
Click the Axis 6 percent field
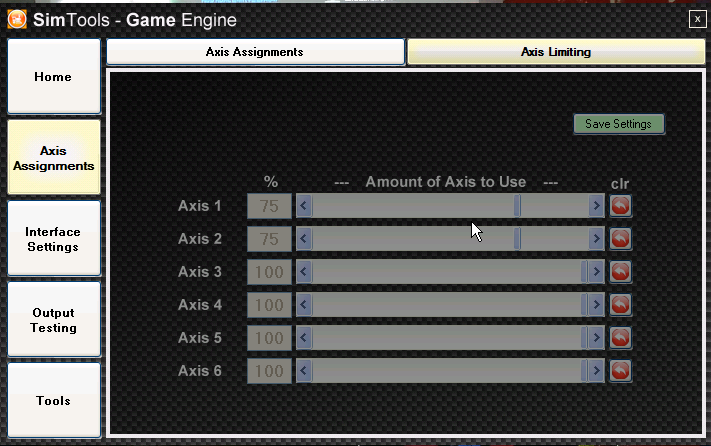pos(269,371)
